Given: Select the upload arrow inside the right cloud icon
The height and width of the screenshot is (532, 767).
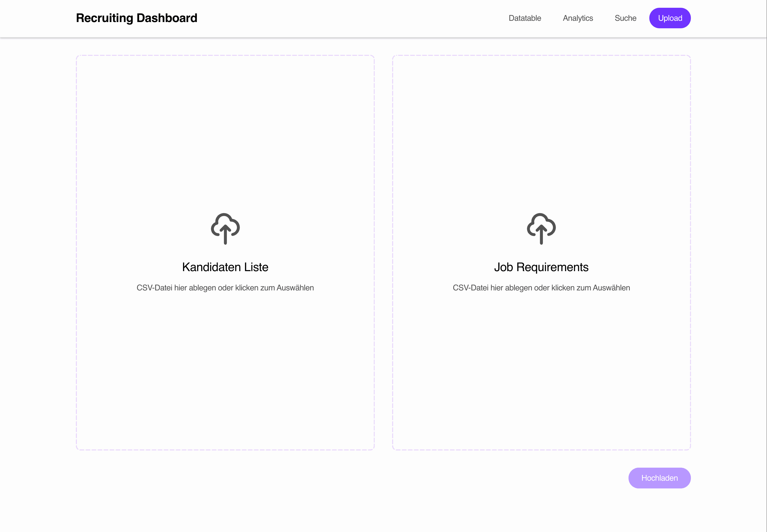Looking at the screenshot, I should [541, 233].
